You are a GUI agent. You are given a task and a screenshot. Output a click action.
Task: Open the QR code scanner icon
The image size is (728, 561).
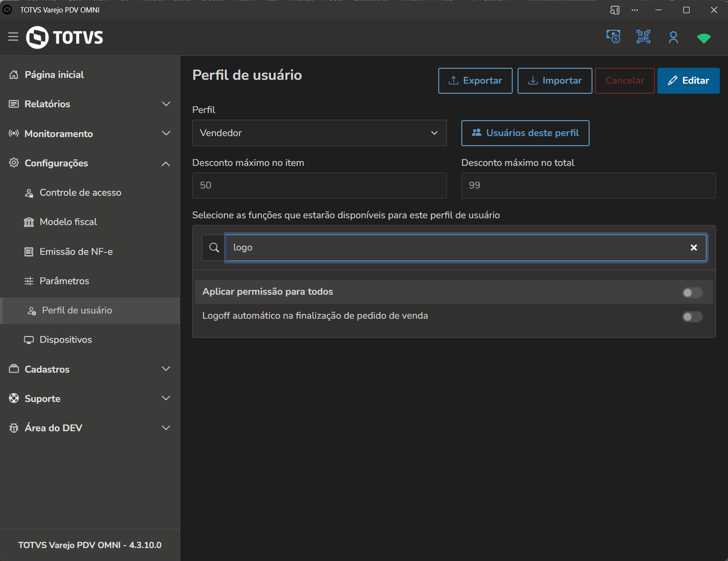point(643,37)
